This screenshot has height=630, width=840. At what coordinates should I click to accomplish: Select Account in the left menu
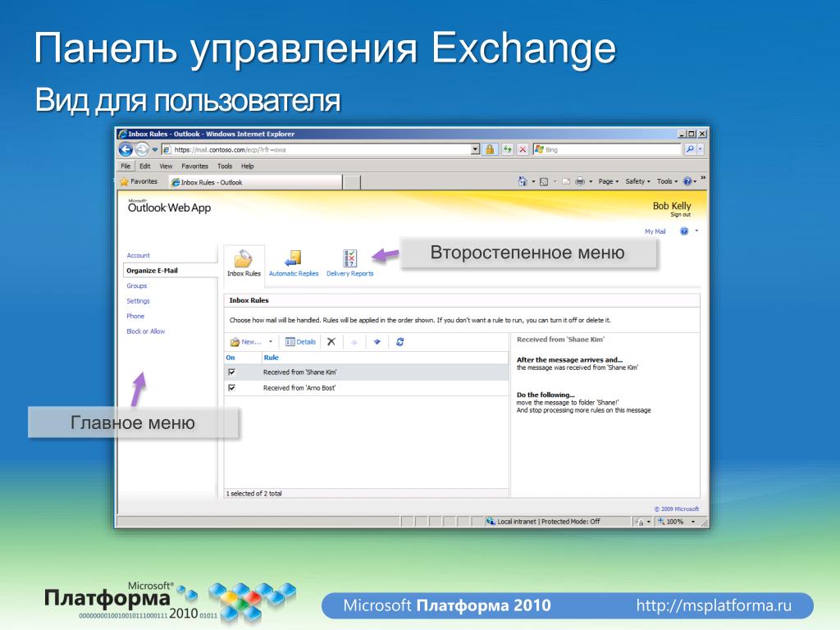[138, 256]
